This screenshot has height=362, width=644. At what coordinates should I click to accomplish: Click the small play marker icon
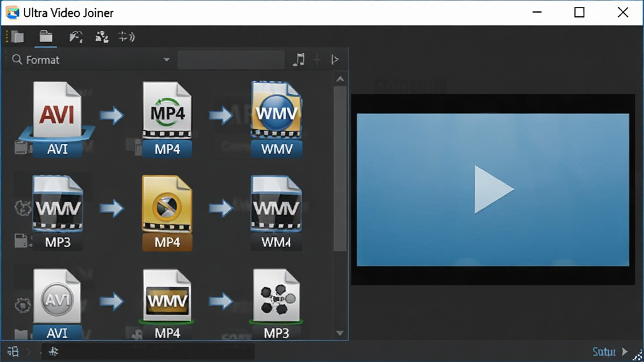pos(335,60)
